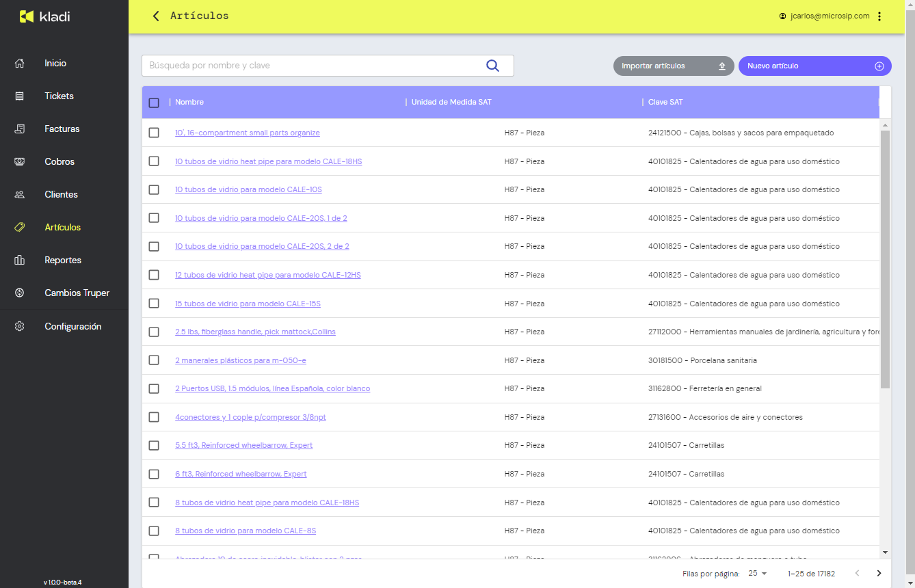
Task: Focus the search by name and key field
Action: coord(311,66)
